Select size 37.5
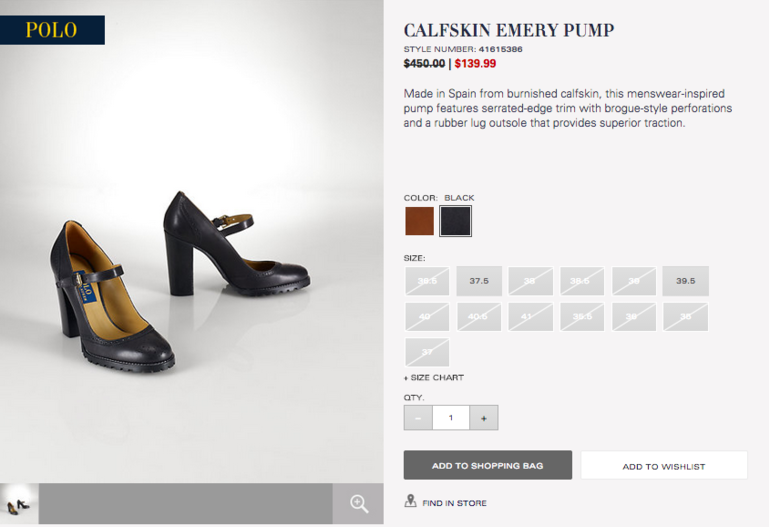 coord(479,281)
